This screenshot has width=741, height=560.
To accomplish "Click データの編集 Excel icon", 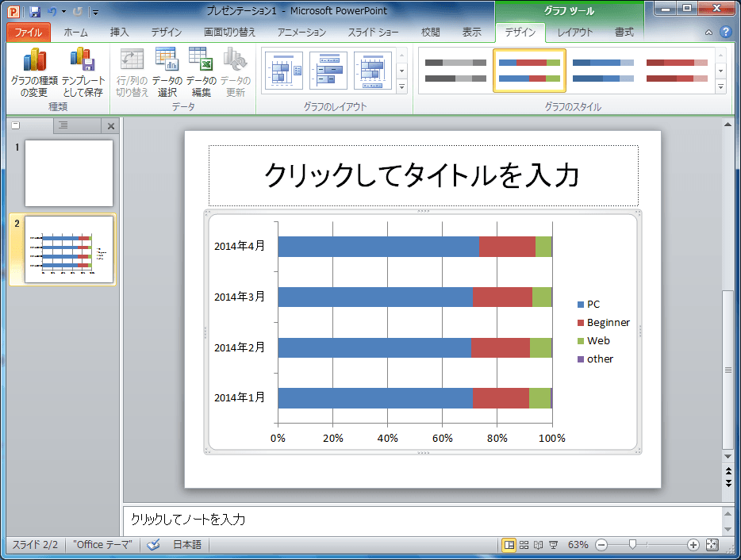I will tap(201, 72).
